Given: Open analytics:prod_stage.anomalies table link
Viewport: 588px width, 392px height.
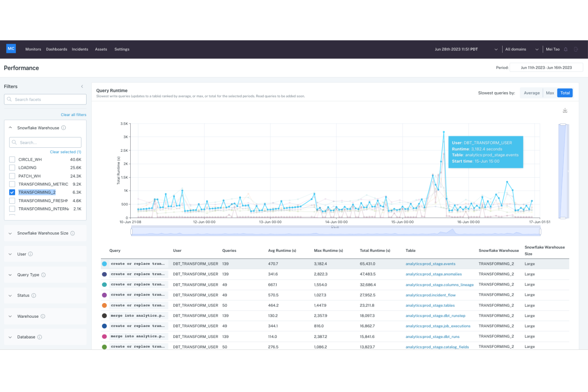Looking at the screenshot, I should [x=433, y=274].
